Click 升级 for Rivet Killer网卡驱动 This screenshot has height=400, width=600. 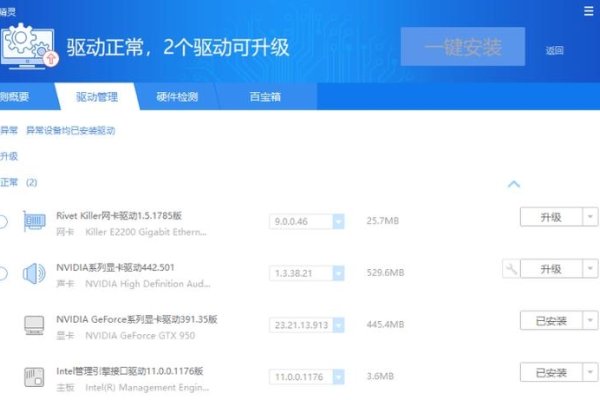(x=551, y=217)
